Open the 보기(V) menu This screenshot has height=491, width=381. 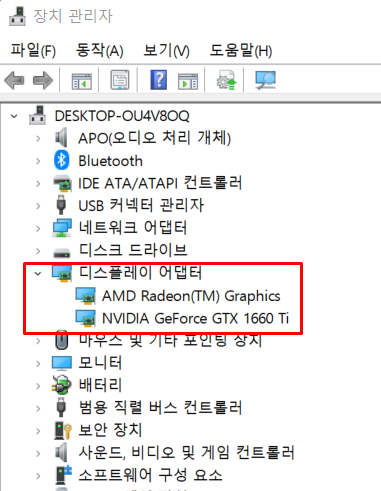pyautogui.click(x=166, y=51)
